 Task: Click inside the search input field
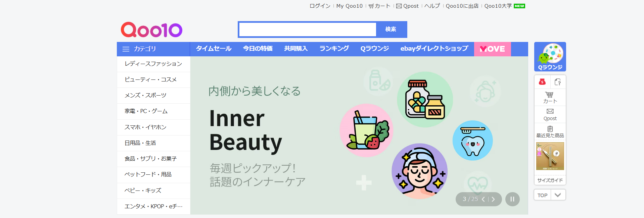307,30
